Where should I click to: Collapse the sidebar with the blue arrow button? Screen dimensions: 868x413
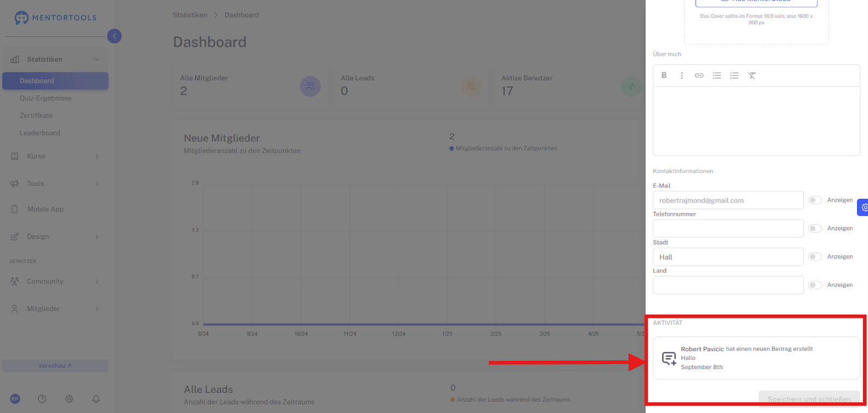click(x=114, y=36)
